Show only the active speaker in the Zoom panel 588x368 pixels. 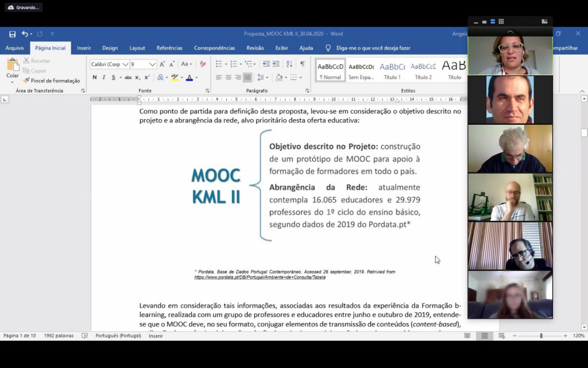point(485,22)
